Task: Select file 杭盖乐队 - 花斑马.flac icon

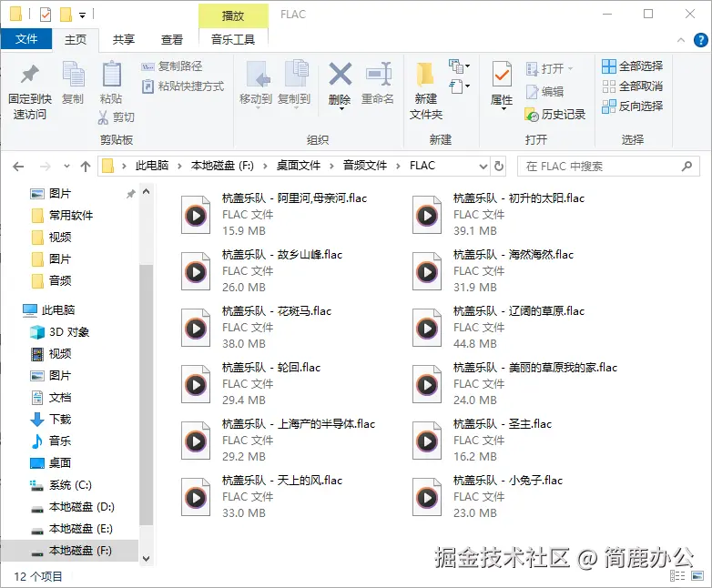Action: pos(196,328)
